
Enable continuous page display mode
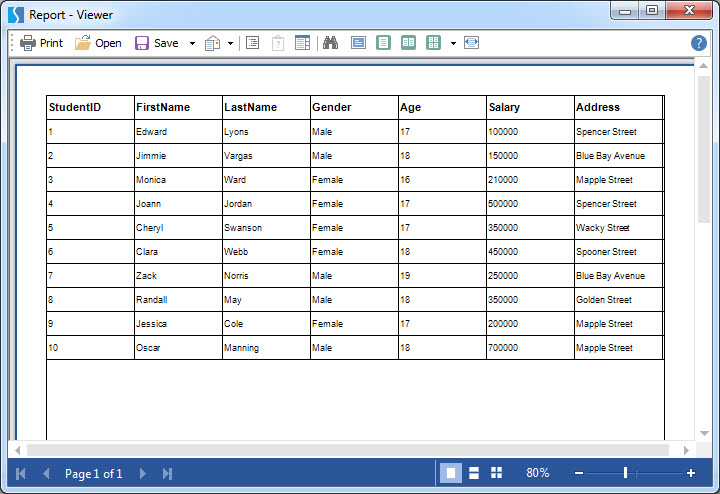tap(474, 473)
